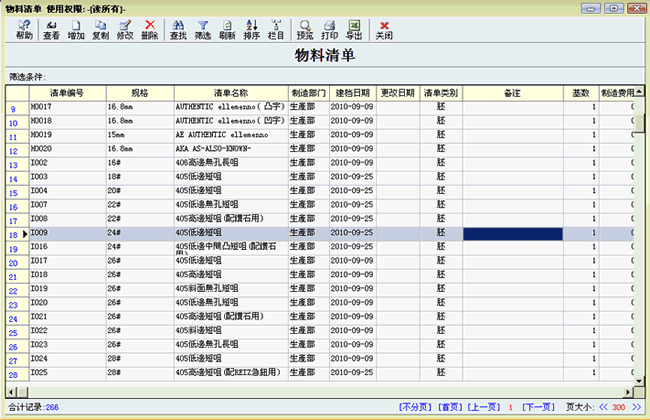
Task: Select the highlighted 备注 cell of row 18
Action: (x=513, y=234)
